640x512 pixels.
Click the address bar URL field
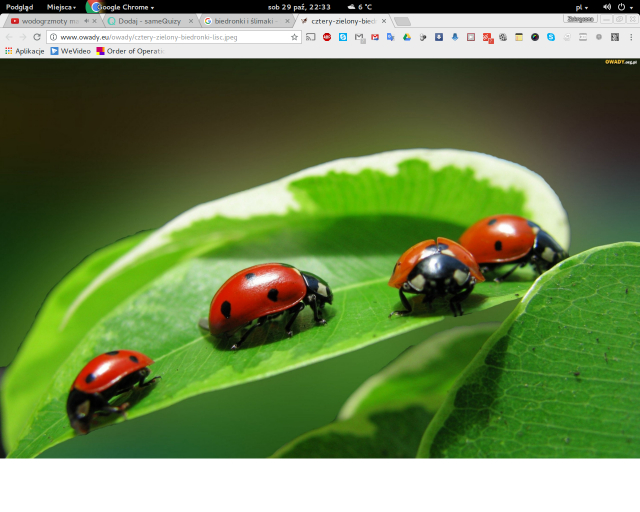pyautogui.click(x=170, y=37)
